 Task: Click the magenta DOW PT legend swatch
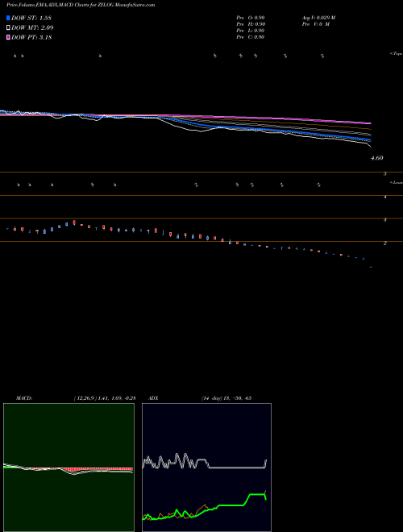(x=8, y=37)
